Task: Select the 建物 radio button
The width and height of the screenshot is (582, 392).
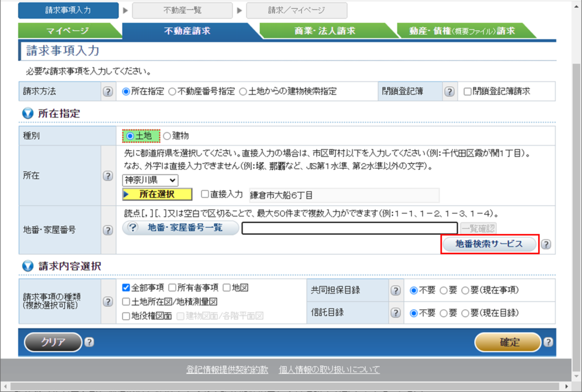Action: click(x=167, y=136)
